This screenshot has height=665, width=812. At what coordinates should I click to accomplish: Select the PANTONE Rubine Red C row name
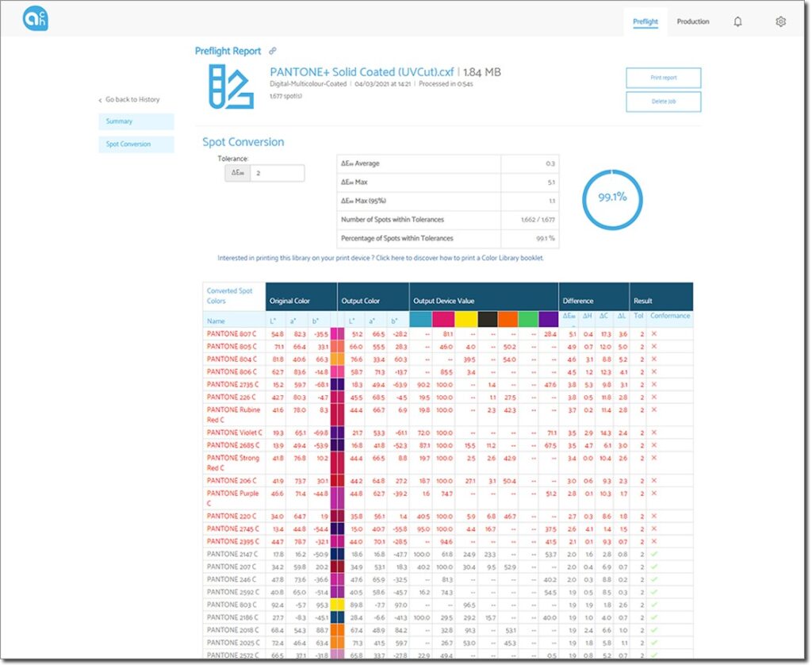[234, 415]
